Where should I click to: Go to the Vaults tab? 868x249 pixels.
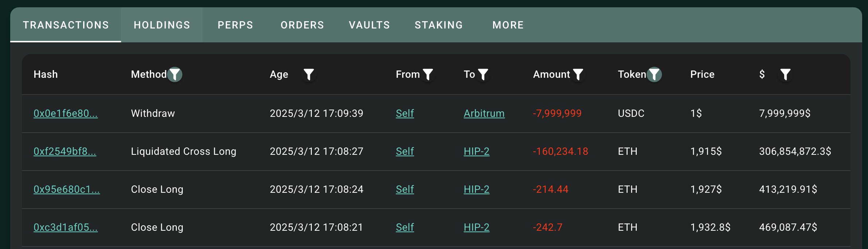point(369,25)
